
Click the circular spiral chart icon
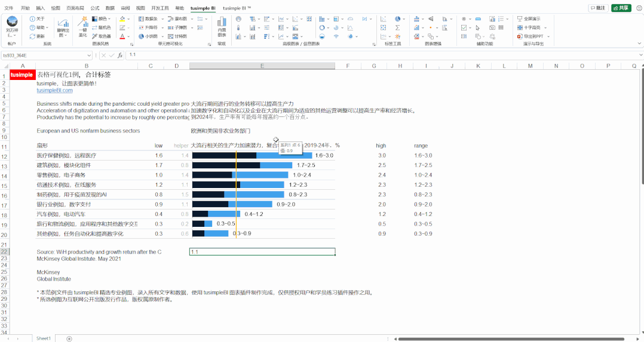[x=336, y=27]
